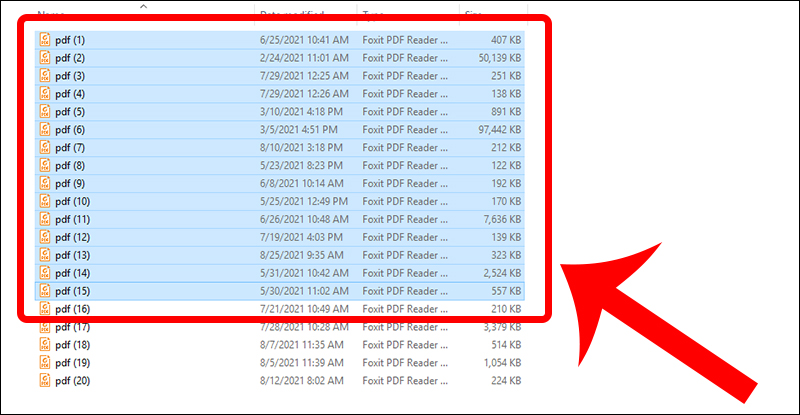This screenshot has height=415, width=800.
Task: Click the PDF icon of pdf (5)
Action: pyautogui.click(x=45, y=111)
